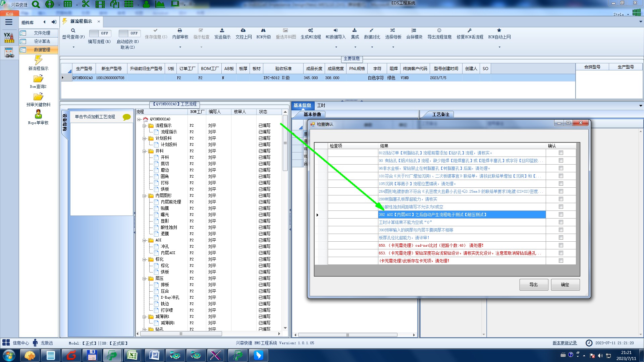Open dropdown arrow under 型号查询
The height and width of the screenshot is (362, 644).
point(73,47)
